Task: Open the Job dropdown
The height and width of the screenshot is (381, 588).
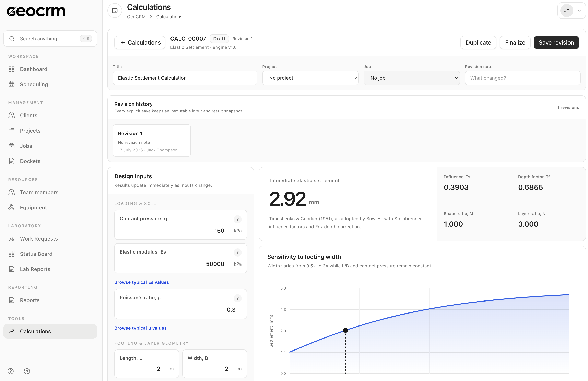Action: tap(412, 78)
